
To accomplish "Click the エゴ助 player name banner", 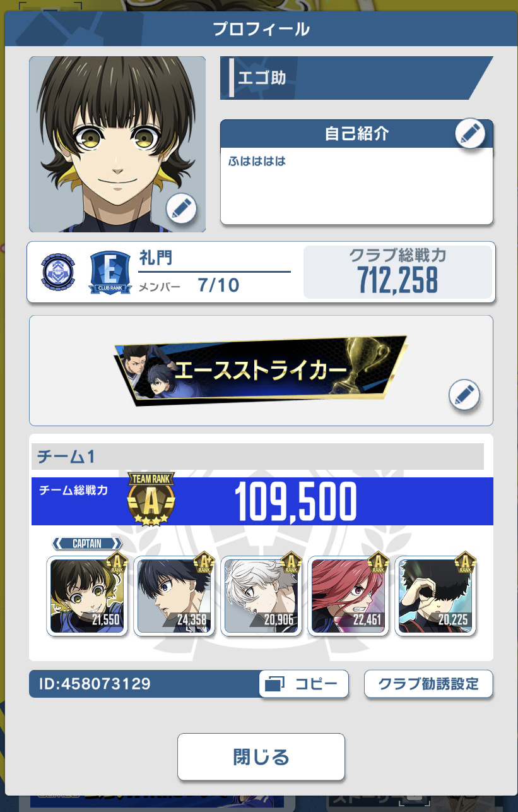I will pyautogui.click(x=356, y=78).
